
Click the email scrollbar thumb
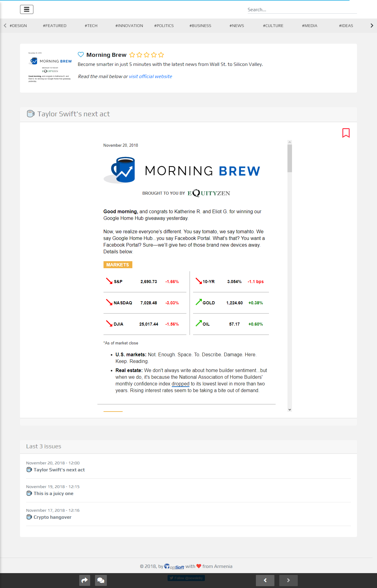290,158
